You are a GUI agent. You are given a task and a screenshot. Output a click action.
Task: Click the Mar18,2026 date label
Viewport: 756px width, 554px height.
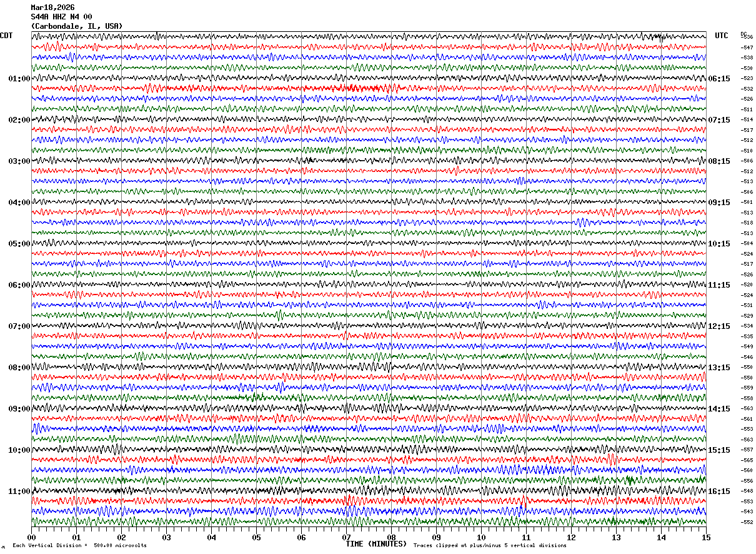(x=52, y=8)
